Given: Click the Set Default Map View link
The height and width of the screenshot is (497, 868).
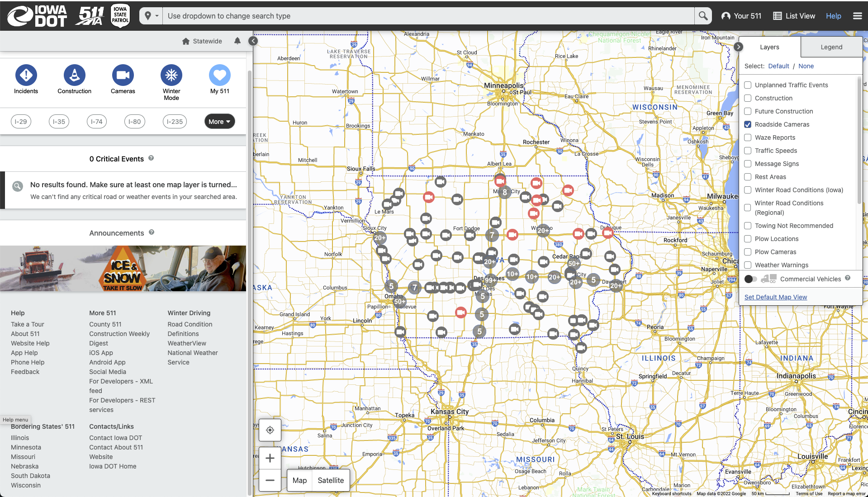Looking at the screenshot, I should 775,297.
